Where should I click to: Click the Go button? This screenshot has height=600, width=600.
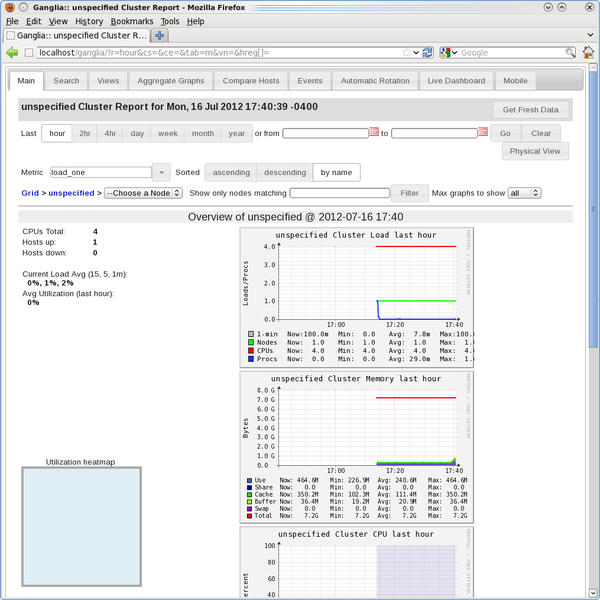point(505,133)
